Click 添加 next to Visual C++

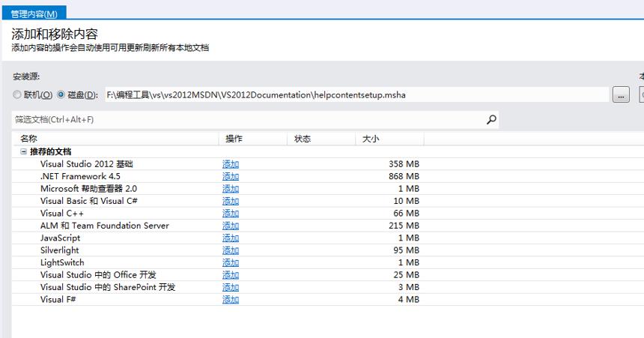(x=231, y=214)
